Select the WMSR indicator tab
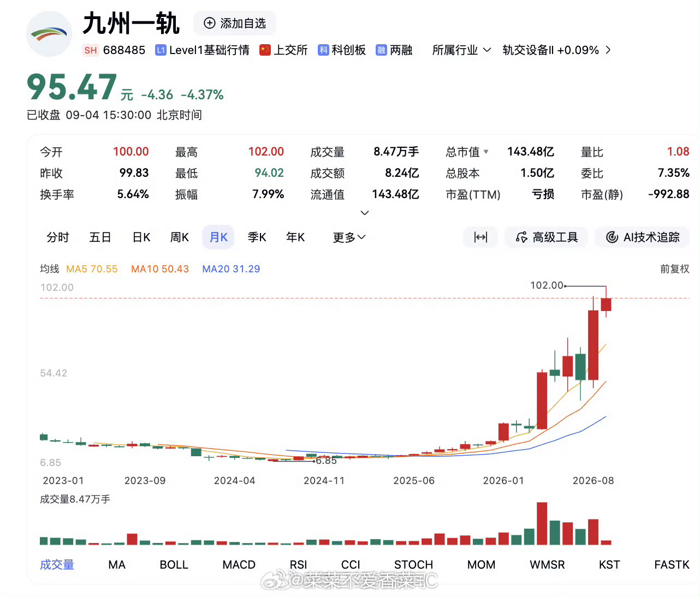 coord(547,565)
